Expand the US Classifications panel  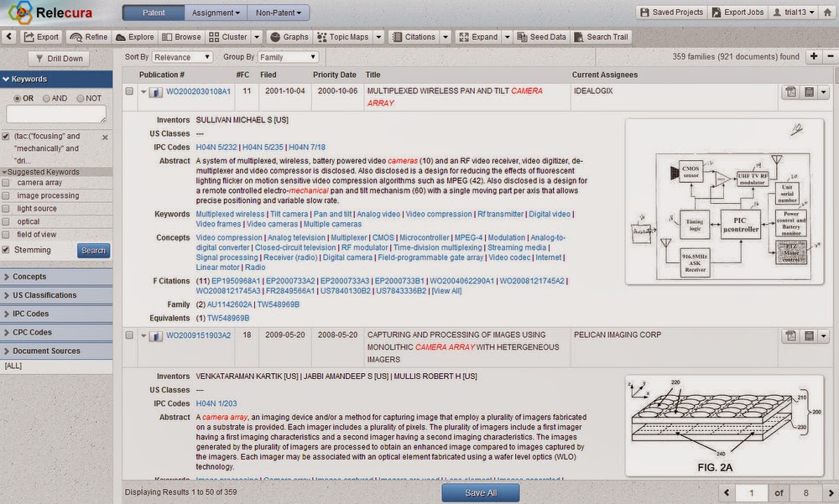56,295
